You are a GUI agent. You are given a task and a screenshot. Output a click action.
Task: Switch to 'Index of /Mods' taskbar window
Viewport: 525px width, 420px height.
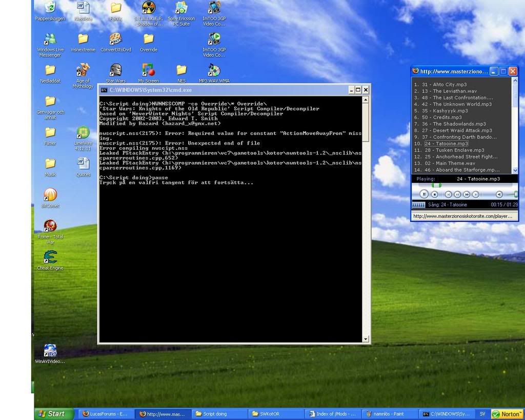332,414
